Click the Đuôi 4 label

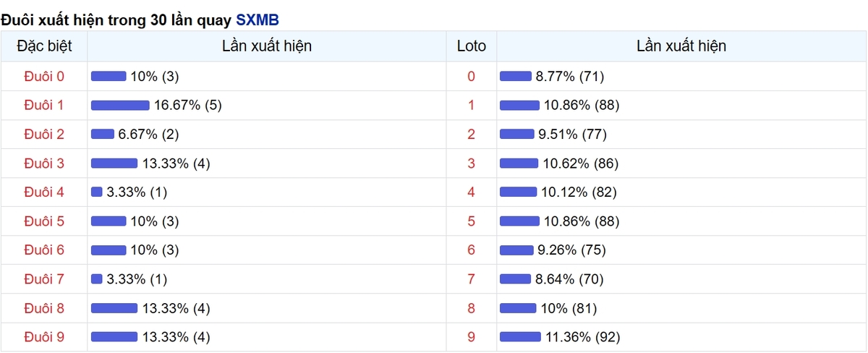pos(44,192)
